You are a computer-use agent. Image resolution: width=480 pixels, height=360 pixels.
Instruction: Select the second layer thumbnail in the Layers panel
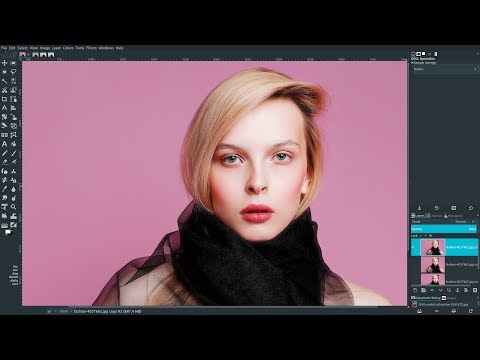click(x=433, y=265)
